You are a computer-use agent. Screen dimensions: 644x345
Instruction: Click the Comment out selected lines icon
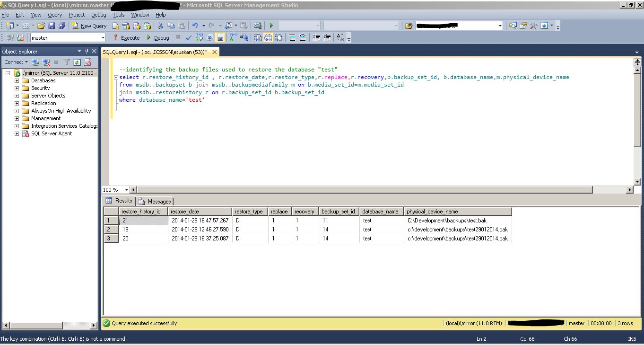click(x=292, y=38)
